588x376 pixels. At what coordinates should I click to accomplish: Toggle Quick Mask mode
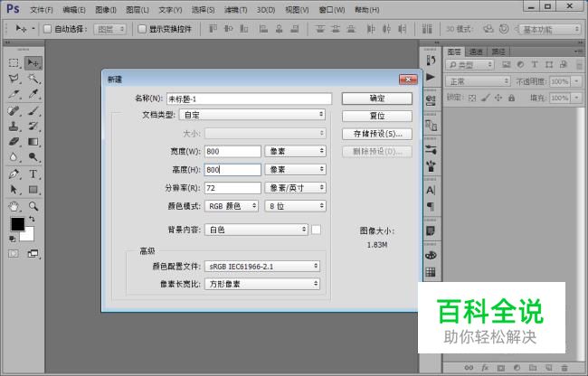point(14,254)
